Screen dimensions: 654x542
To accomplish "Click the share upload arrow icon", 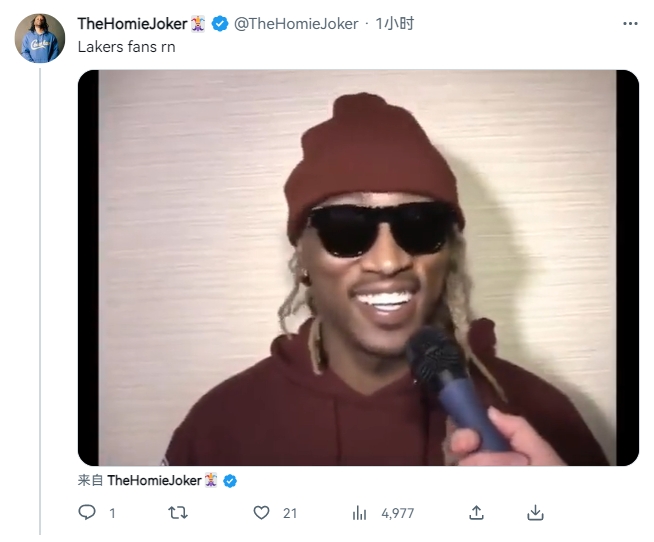I will 477,512.
